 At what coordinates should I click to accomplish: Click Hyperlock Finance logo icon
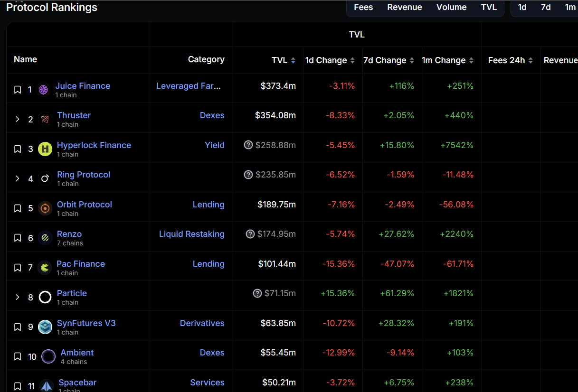[45, 149]
